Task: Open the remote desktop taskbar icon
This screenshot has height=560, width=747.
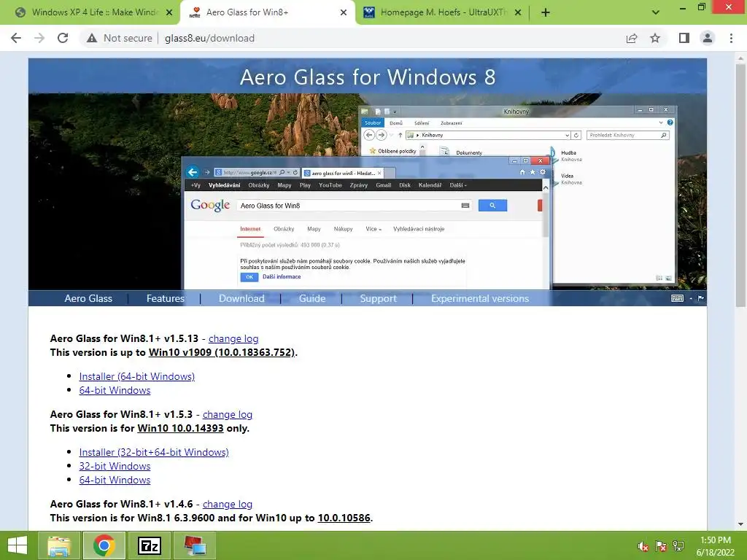Action: click(x=195, y=545)
